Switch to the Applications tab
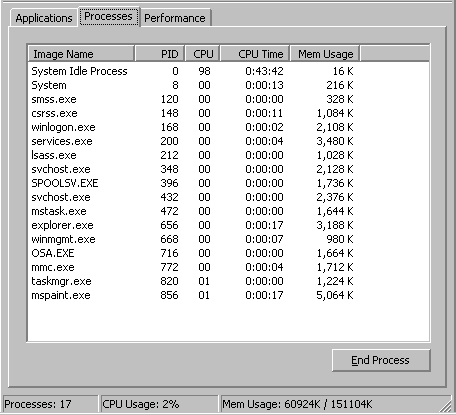The image size is (456, 415). [44, 18]
